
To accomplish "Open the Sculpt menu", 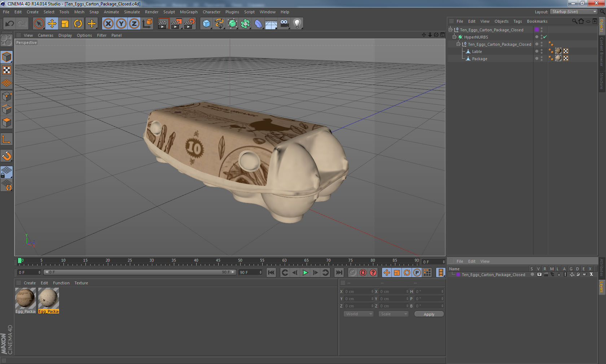I will [169, 12].
